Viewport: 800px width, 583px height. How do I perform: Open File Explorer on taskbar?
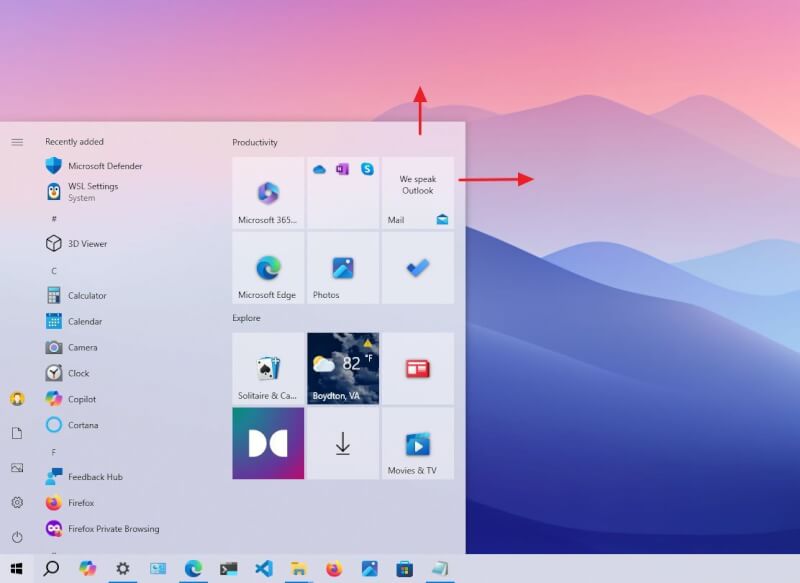[x=298, y=568]
